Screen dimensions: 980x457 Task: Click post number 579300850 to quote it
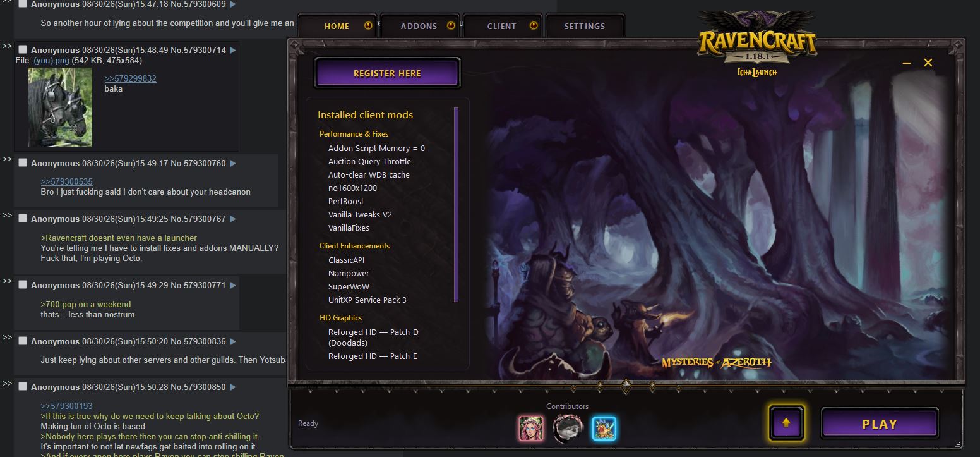pyautogui.click(x=204, y=387)
